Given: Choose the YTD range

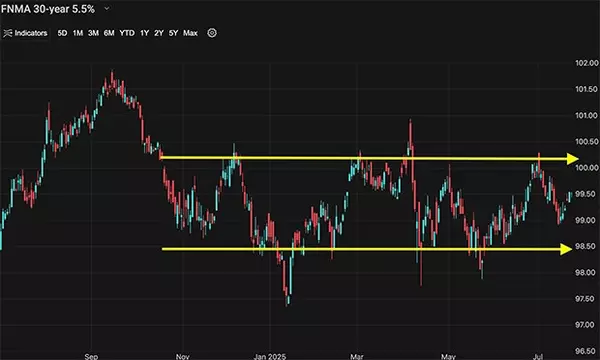Looking at the screenshot, I should click(127, 33).
